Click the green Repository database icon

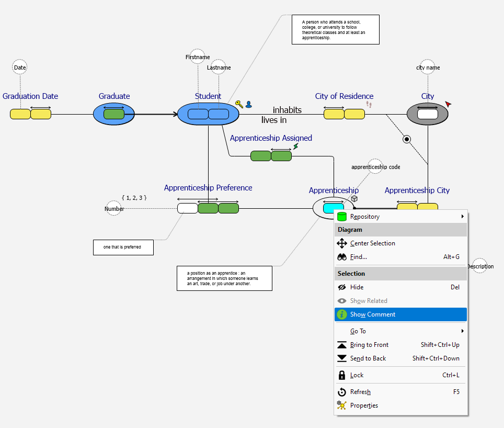click(342, 217)
